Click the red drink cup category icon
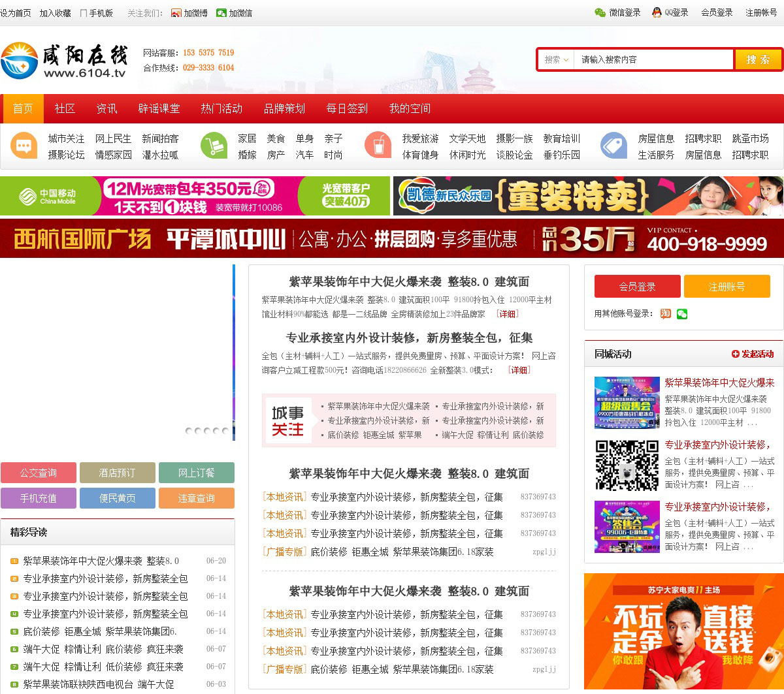This screenshot has width=784, height=694. (x=378, y=146)
